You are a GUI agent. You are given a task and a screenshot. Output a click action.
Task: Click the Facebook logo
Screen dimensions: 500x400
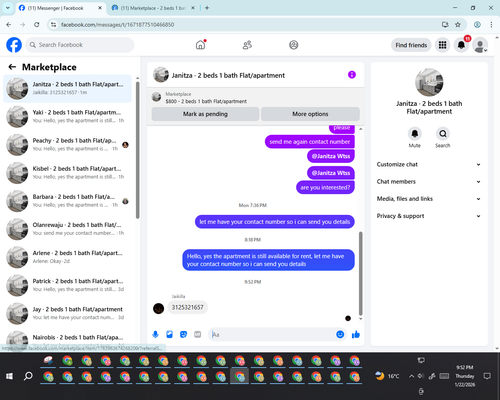click(14, 45)
